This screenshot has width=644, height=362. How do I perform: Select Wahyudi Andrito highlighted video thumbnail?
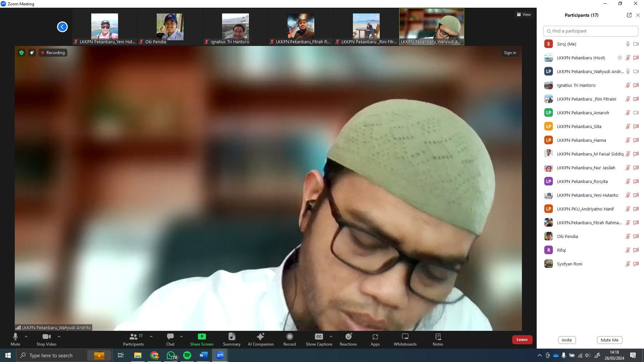(x=432, y=27)
